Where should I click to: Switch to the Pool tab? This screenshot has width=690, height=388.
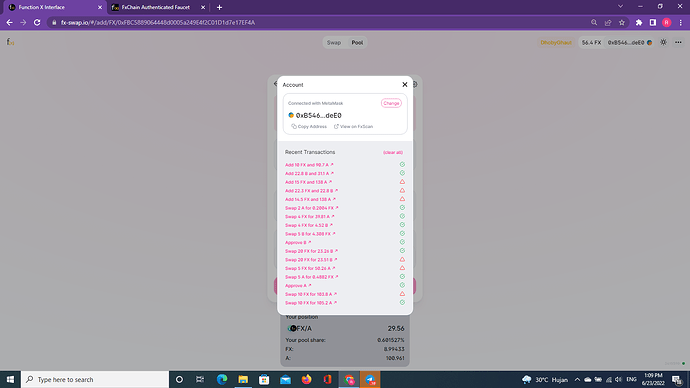357,43
